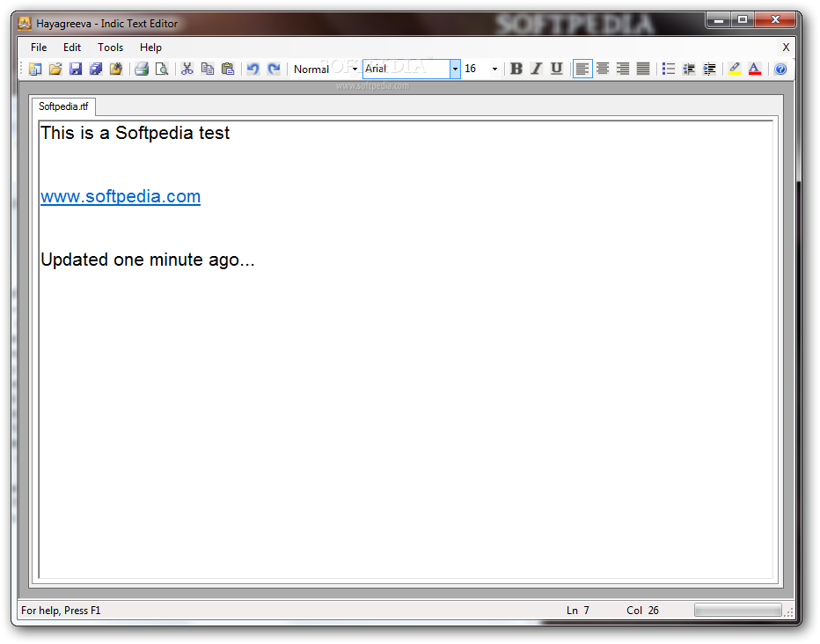Screen dimensions: 820x644
Task: Align text left
Action: click(582, 69)
